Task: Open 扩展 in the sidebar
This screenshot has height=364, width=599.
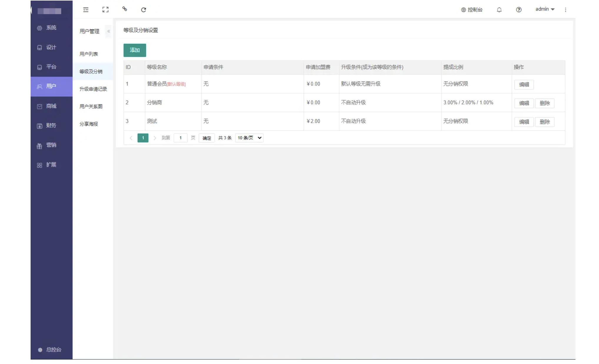Action: (51, 165)
